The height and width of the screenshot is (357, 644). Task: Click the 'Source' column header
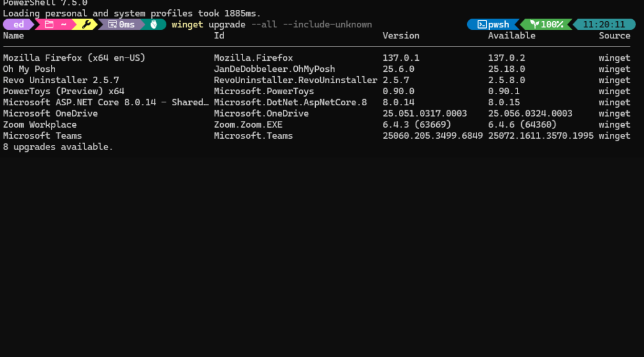click(x=614, y=36)
